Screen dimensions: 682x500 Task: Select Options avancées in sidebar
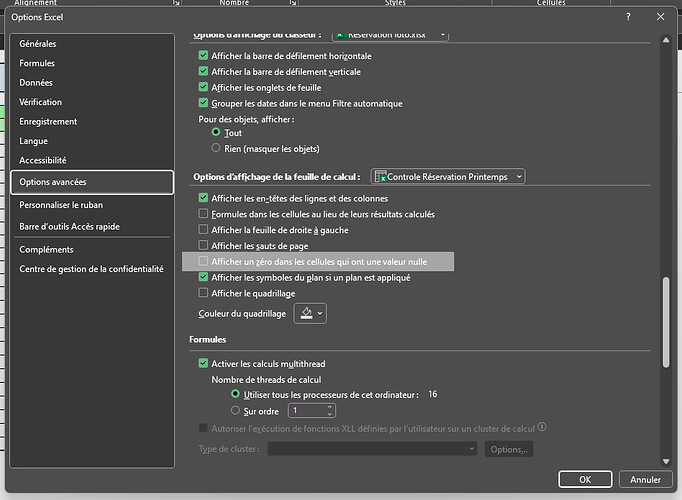[x=92, y=182]
